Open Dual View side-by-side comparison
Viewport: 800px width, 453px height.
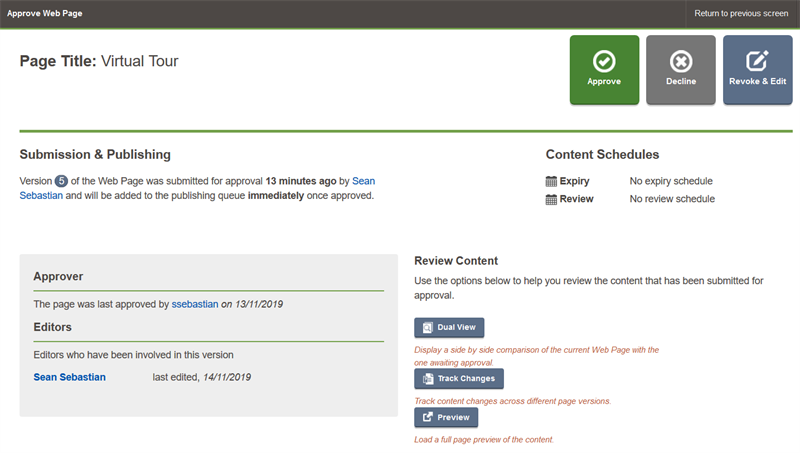tap(449, 327)
